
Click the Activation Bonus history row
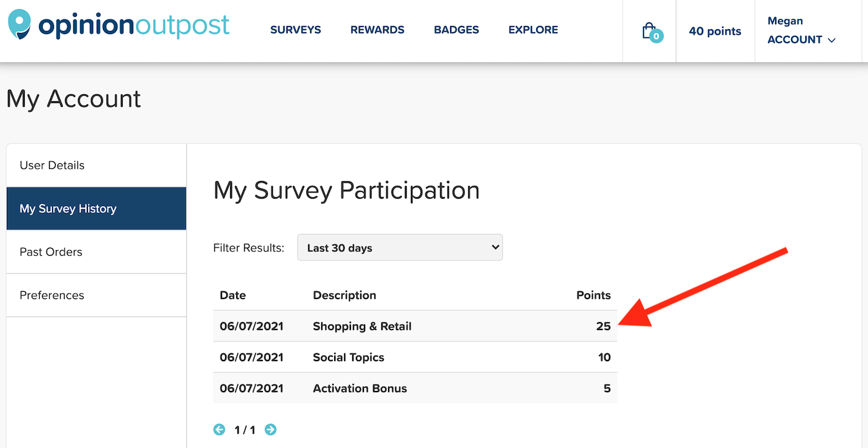tap(360, 388)
